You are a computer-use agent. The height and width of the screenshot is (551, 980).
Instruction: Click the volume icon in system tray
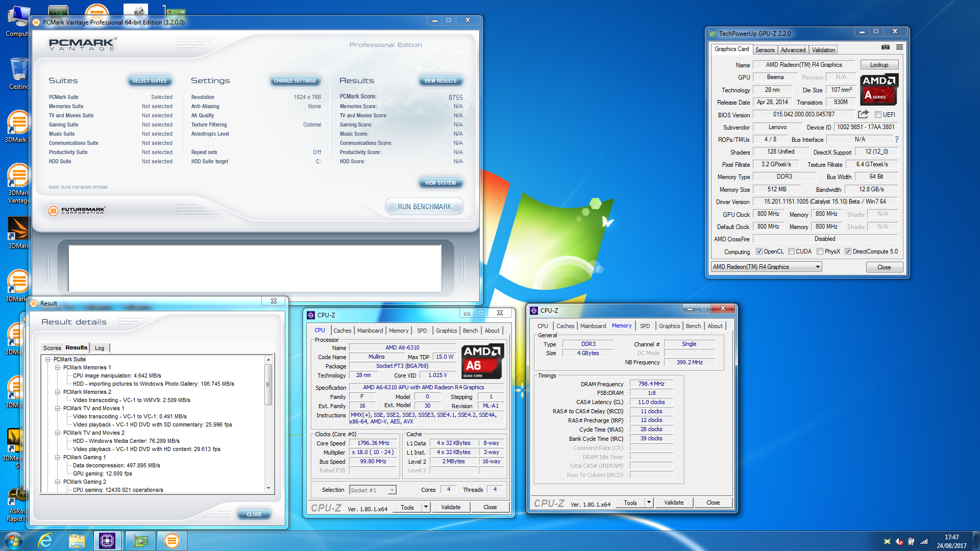tap(899, 541)
